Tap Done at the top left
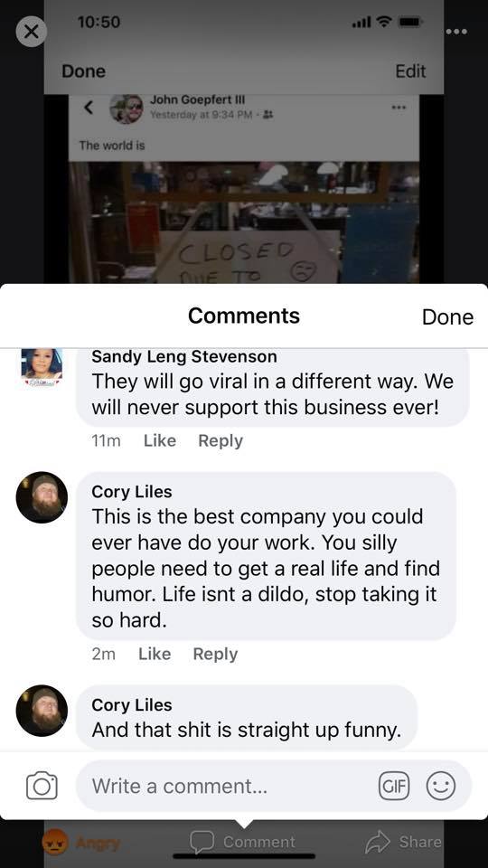This screenshot has height=868, width=488. tap(83, 71)
